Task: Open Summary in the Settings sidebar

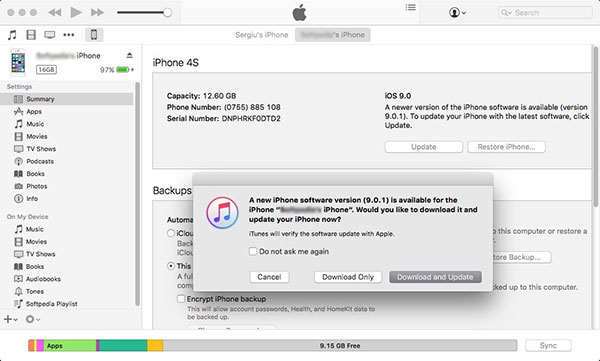Action: 67,99
